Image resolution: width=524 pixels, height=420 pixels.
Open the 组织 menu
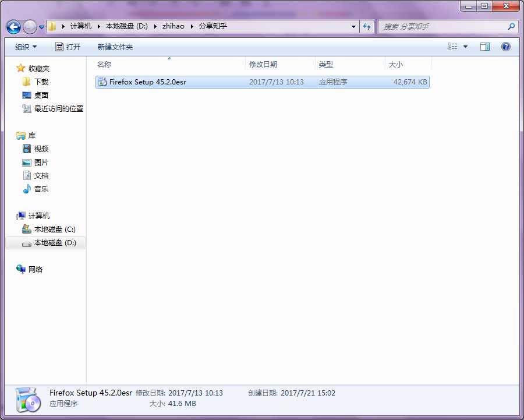coord(26,47)
